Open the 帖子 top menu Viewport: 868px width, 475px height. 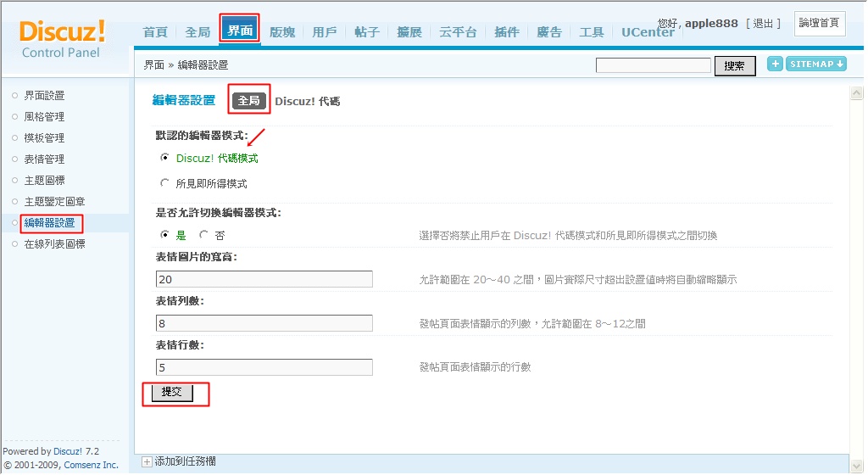pyautogui.click(x=367, y=32)
